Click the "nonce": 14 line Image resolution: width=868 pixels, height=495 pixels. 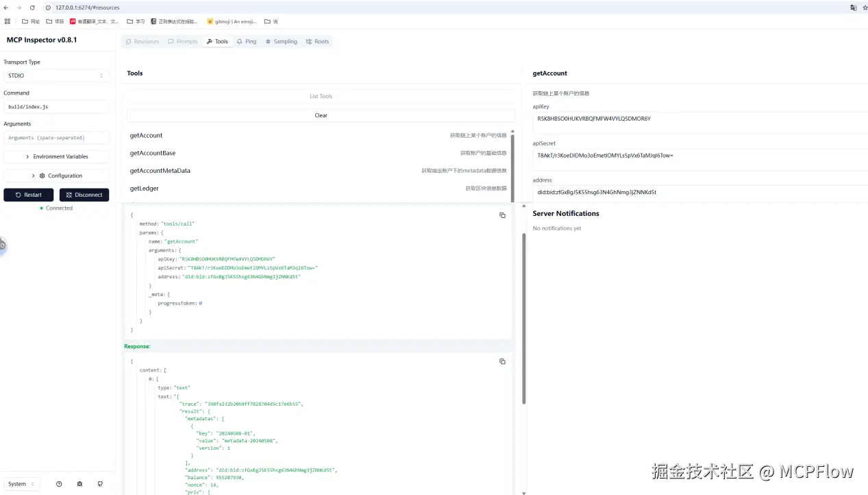point(201,485)
